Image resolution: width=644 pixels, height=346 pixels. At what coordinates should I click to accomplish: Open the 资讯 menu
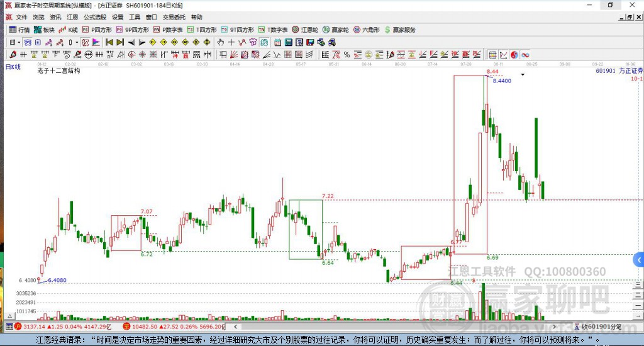pos(55,17)
